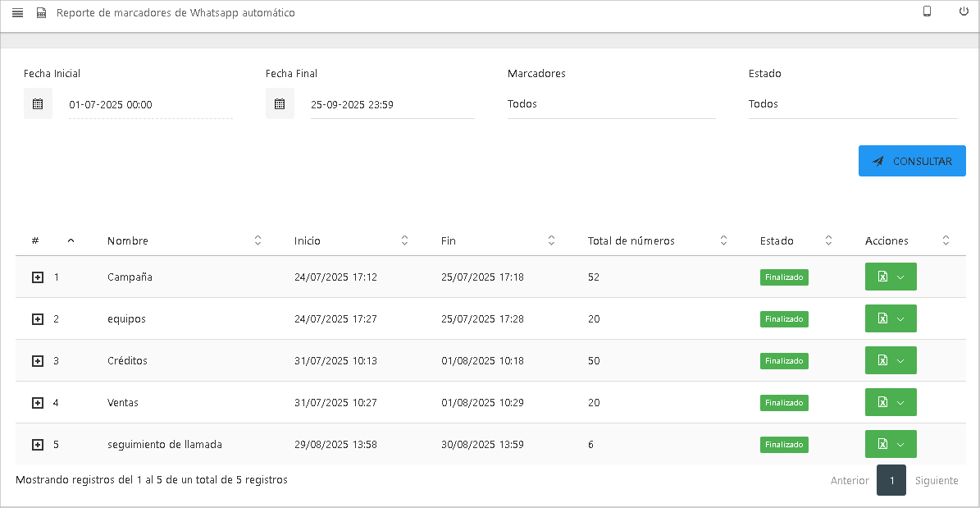Export Créditos row to Excel
980x508 pixels.
click(882, 361)
